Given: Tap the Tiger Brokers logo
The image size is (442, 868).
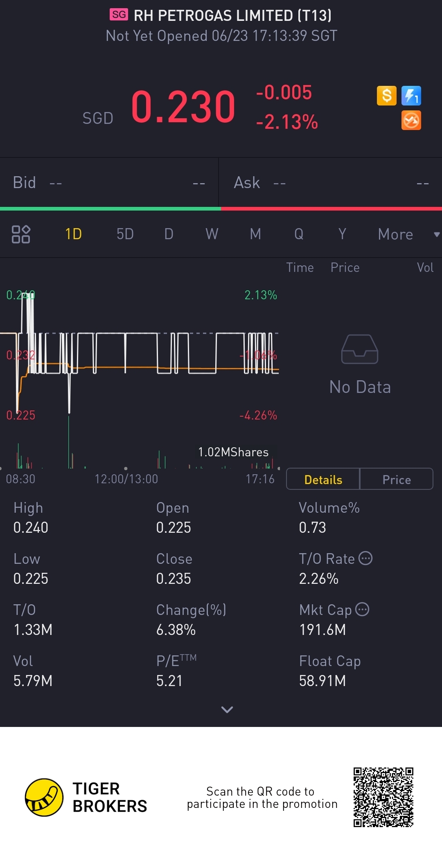Looking at the screenshot, I should click(44, 797).
